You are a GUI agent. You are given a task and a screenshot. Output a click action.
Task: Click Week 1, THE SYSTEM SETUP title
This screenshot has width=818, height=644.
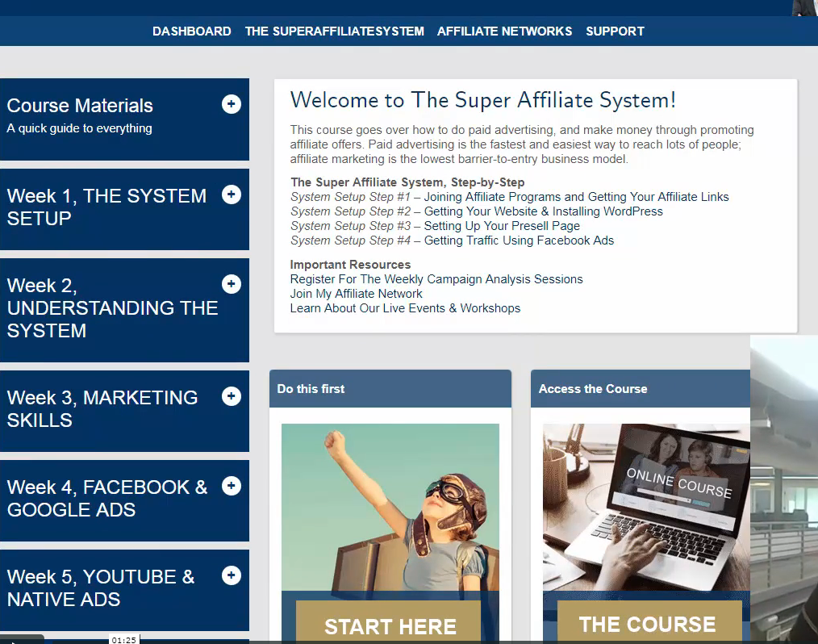[x=107, y=207]
